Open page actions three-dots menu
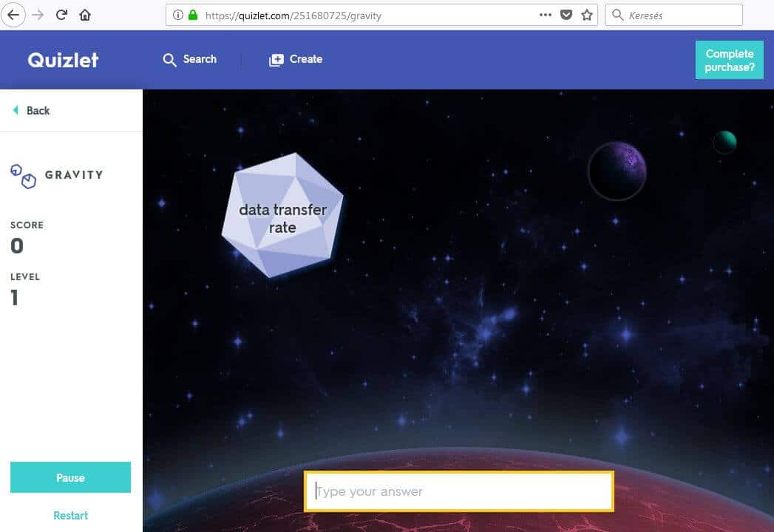774x532 pixels. pos(546,15)
